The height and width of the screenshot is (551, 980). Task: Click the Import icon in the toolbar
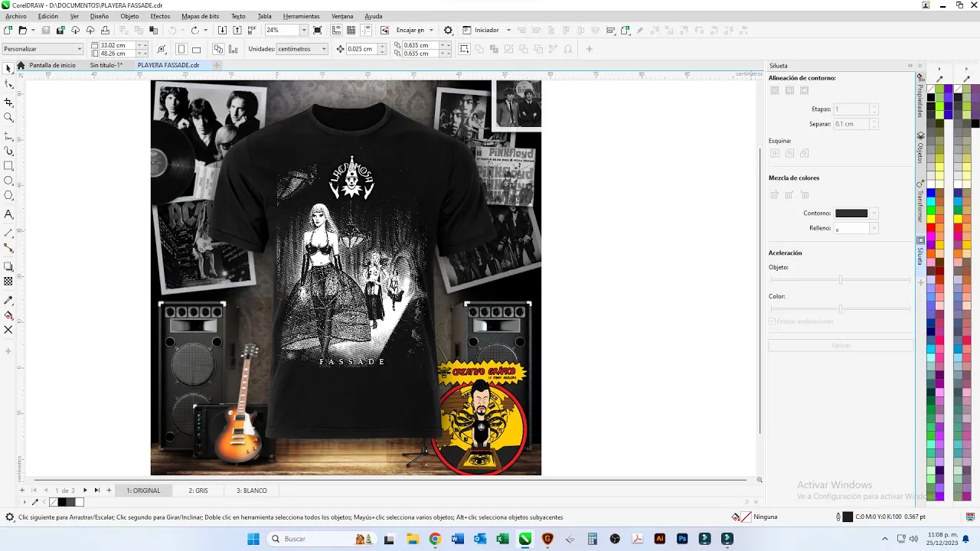pos(222,30)
